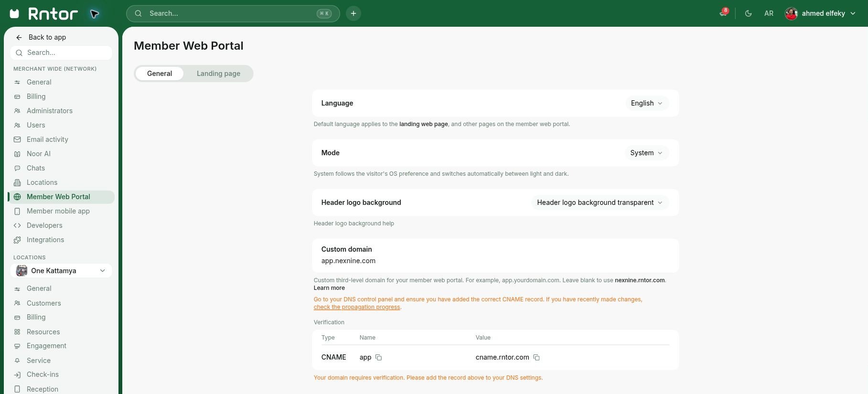Click the Chats bubble icon

17,168
